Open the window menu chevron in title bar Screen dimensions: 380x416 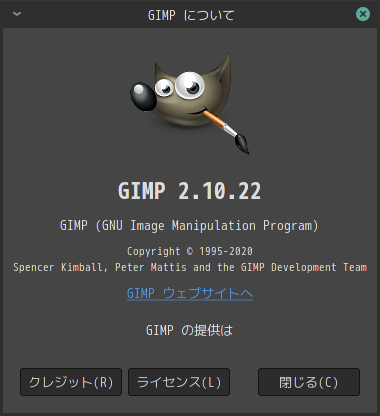click(17, 14)
